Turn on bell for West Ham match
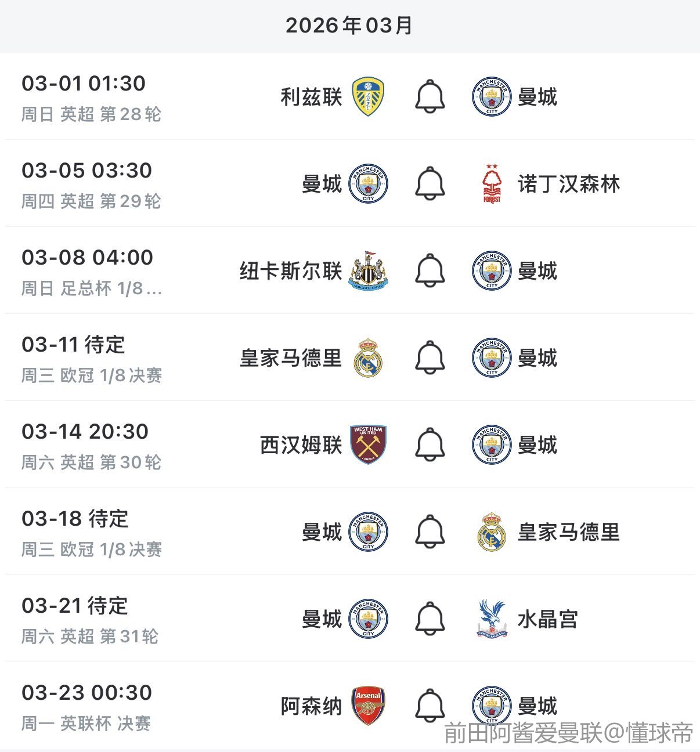Screen dimensions: 700x752 [430, 445]
